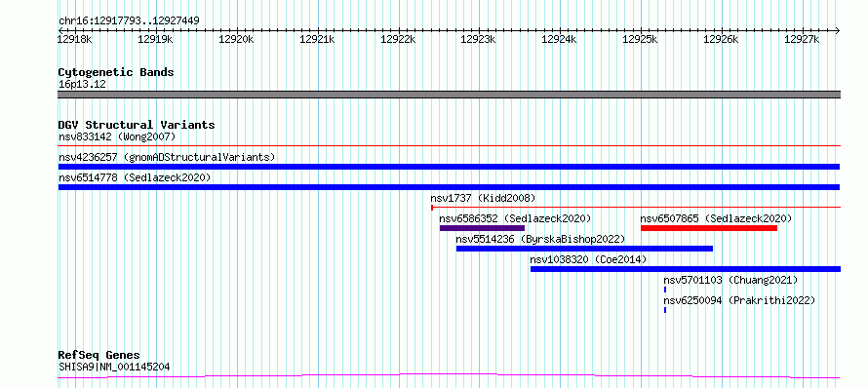Select the thin red nsv1737 variant line

(x=636, y=208)
